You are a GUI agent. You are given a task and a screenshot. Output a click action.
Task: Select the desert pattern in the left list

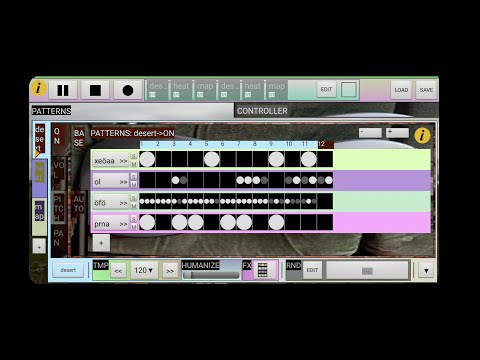pos(40,139)
